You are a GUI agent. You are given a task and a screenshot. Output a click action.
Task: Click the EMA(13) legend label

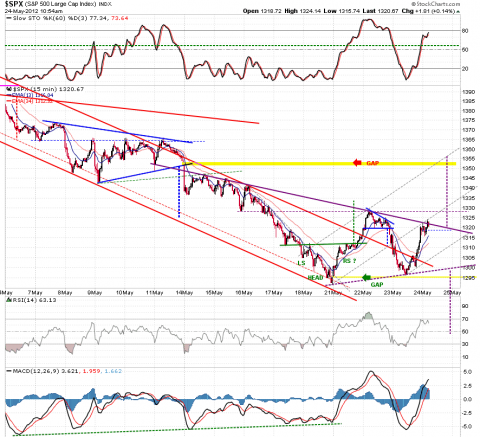(x=32, y=95)
